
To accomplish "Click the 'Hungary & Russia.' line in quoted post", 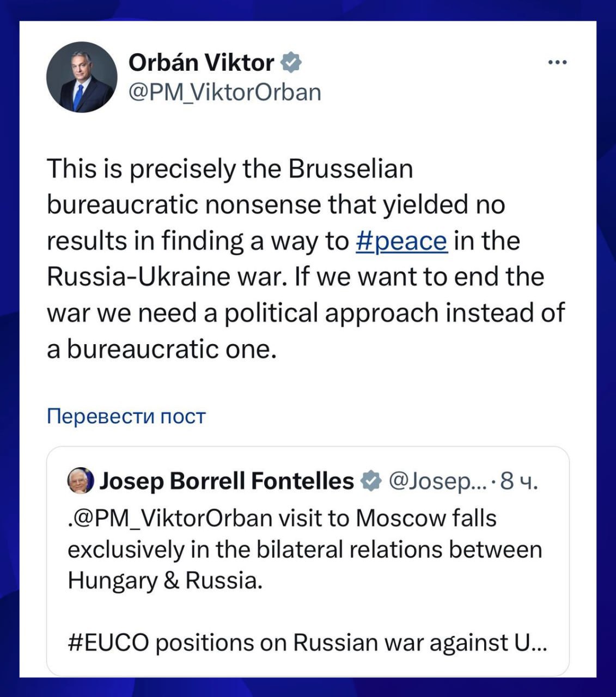I will click(165, 580).
